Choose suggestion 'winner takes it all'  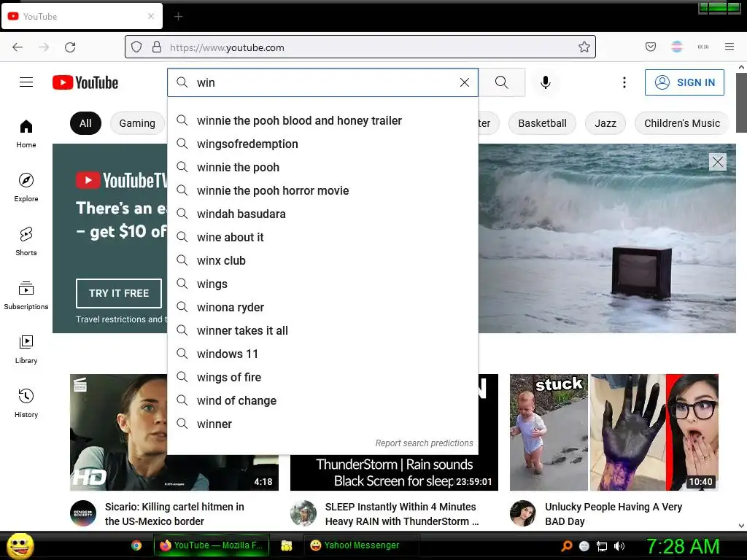pyautogui.click(x=322, y=330)
